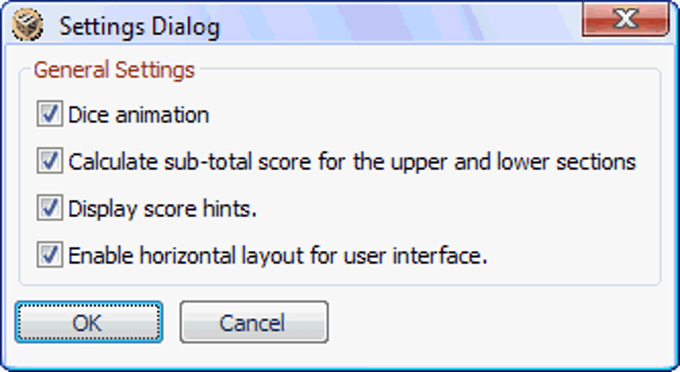Click the word 'animation' in the dice option

coord(163,115)
